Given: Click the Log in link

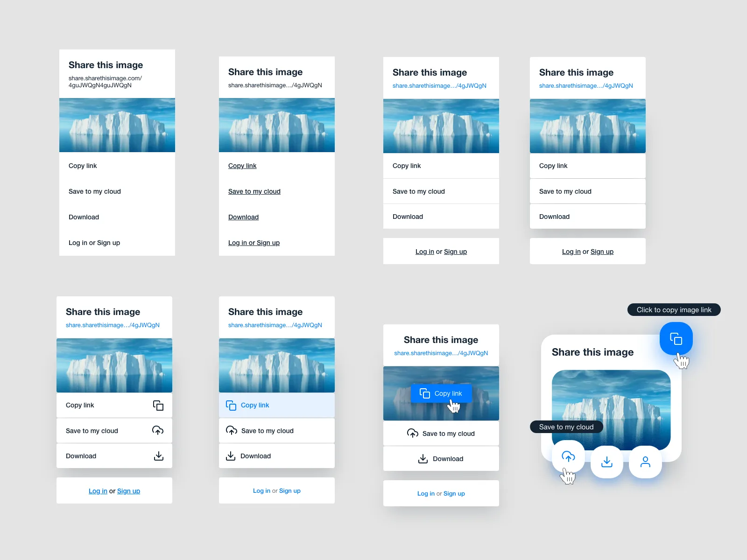Looking at the screenshot, I should 424,251.
